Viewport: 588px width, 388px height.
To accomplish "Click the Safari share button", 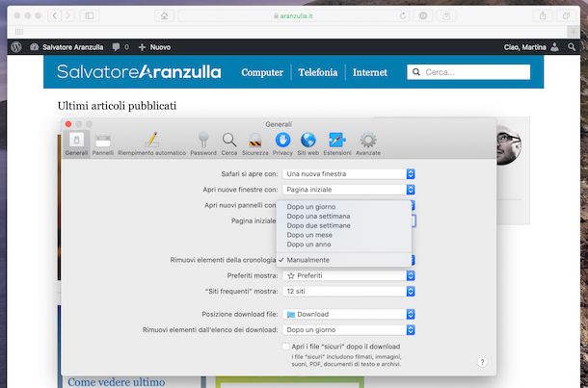I will coord(543,15).
